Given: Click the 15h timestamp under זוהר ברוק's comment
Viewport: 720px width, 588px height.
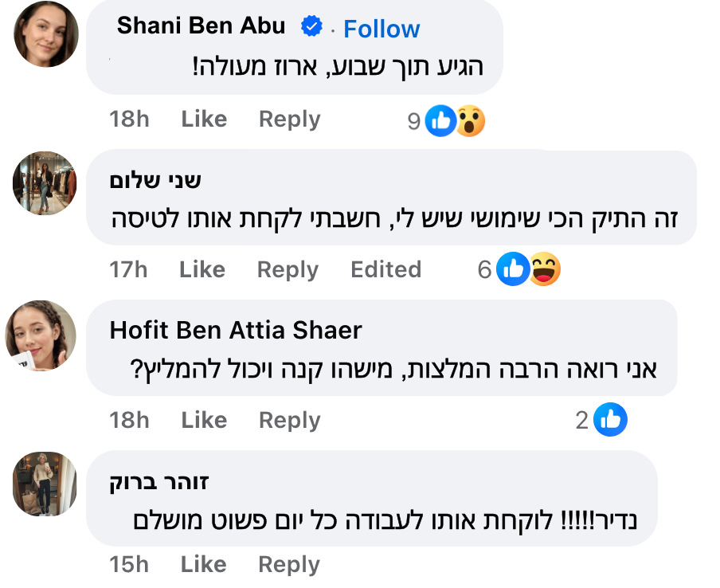Looking at the screenshot, I should pyautogui.click(x=129, y=564).
